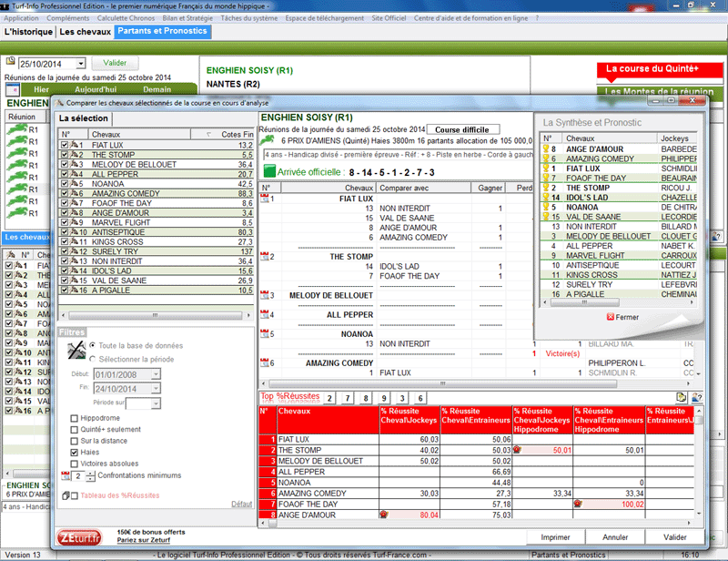Image resolution: width=728 pixels, height=561 pixels.
Task: Disable the Haies filter checkbox
Action: tap(74, 453)
